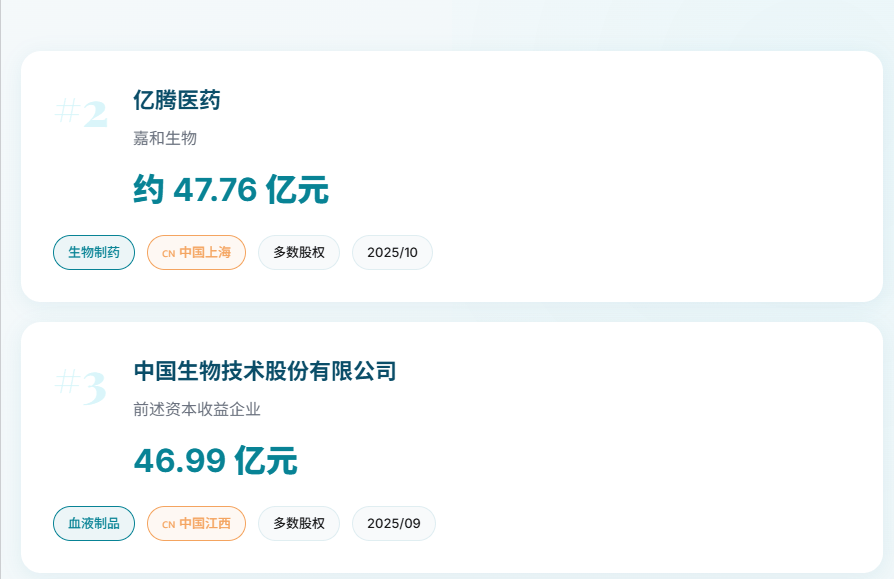Click 多数股权 tag in the 中国生物技术 card

[x=299, y=523]
